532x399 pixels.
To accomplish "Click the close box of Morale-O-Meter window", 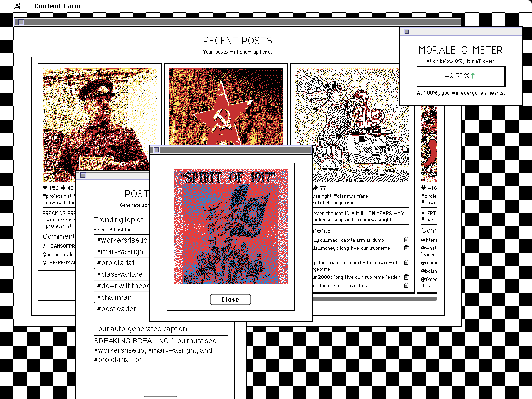I will pos(406,32).
